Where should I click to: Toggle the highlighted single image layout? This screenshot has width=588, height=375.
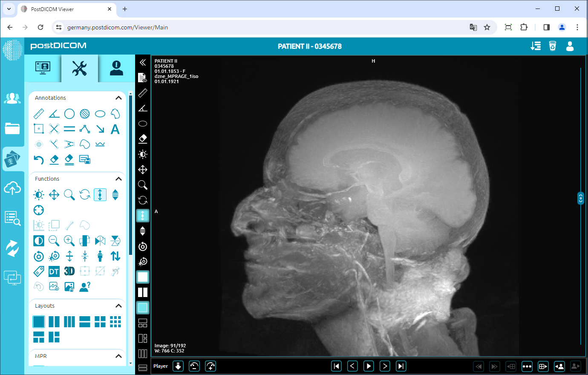[x=39, y=322]
